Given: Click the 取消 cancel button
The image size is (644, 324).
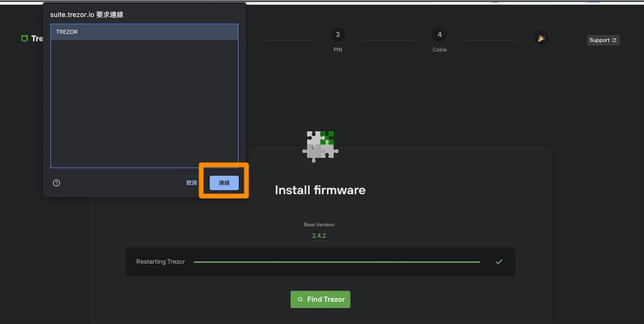Looking at the screenshot, I should click(191, 183).
